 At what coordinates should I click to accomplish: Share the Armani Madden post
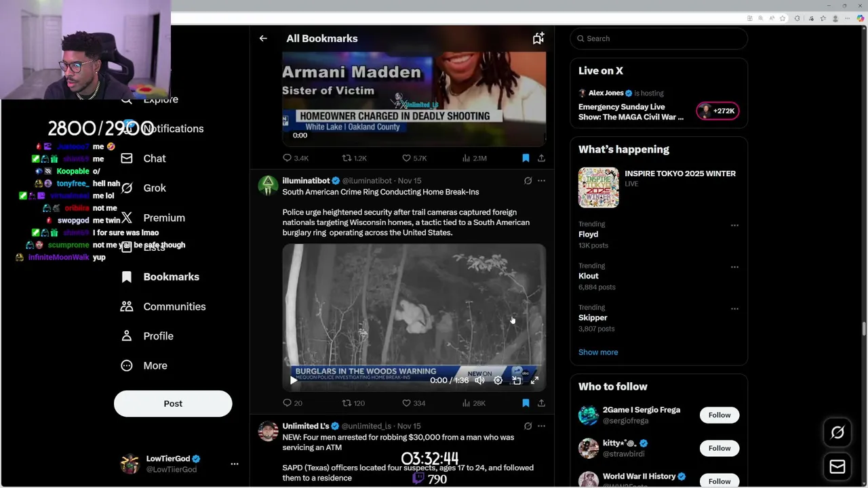point(541,158)
